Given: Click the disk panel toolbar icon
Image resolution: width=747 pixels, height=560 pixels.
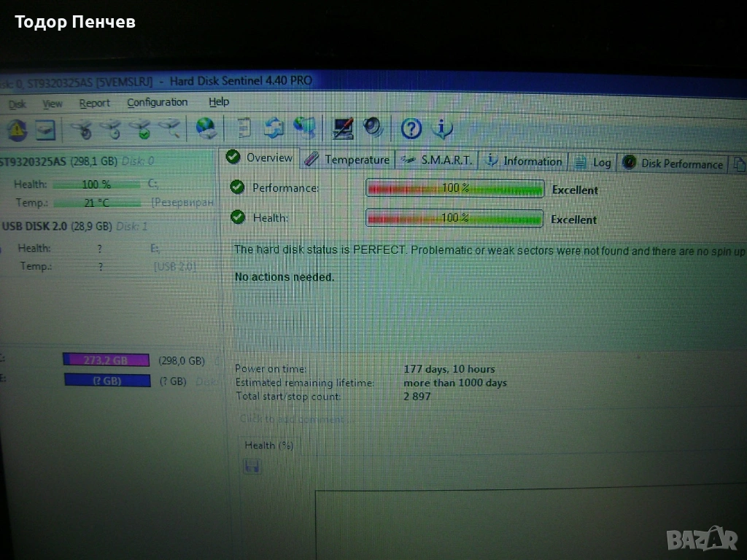Looking at the screenshot, I should tap(45, 131).
